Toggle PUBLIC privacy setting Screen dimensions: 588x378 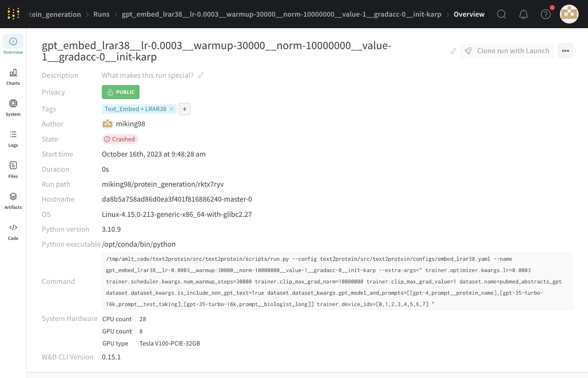[x=120, y=92]
